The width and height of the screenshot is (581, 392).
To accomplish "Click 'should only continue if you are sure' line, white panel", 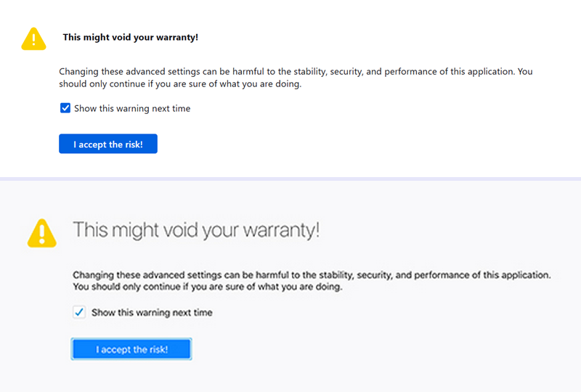I will [180, 84].
